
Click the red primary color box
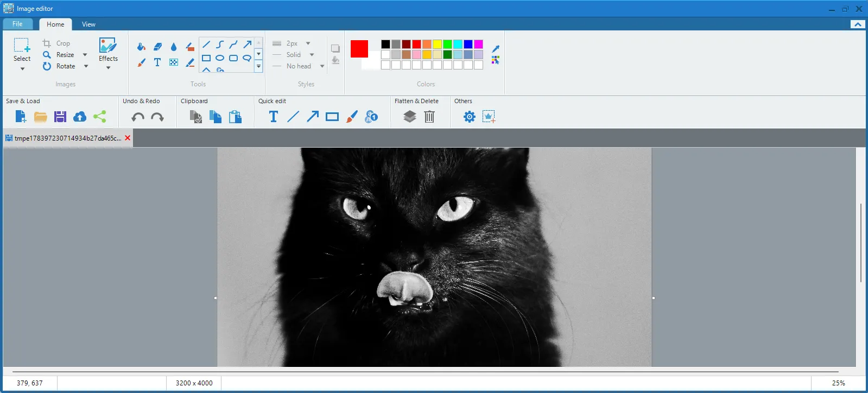[x=359, y=49]
